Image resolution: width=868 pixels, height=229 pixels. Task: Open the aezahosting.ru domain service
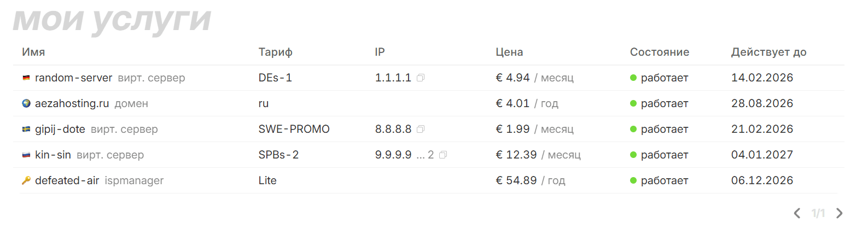point(72,104)
